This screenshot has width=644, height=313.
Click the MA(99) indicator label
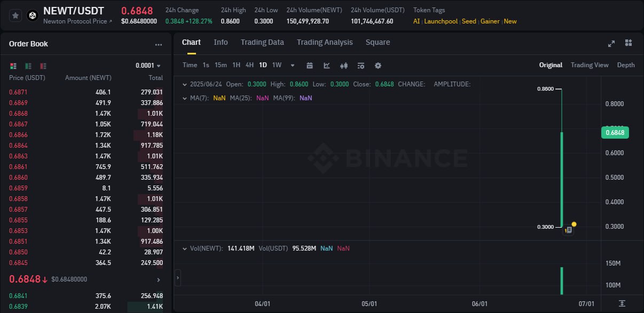(x=285, y=98)
